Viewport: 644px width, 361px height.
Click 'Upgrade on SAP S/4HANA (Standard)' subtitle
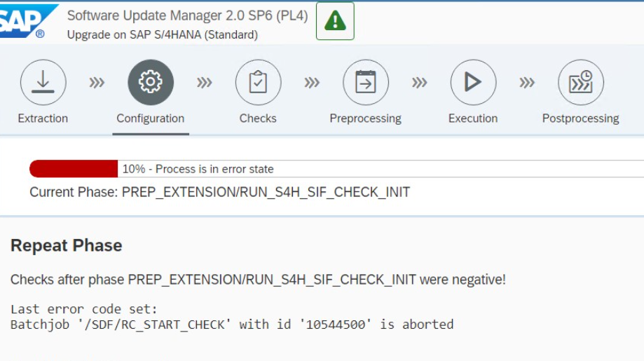[x=163, y=35]
